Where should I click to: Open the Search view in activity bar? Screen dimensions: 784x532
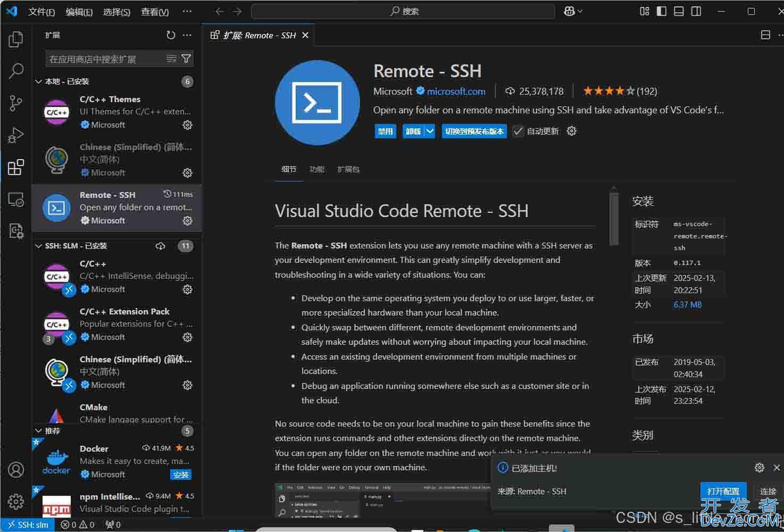[16, 71]
